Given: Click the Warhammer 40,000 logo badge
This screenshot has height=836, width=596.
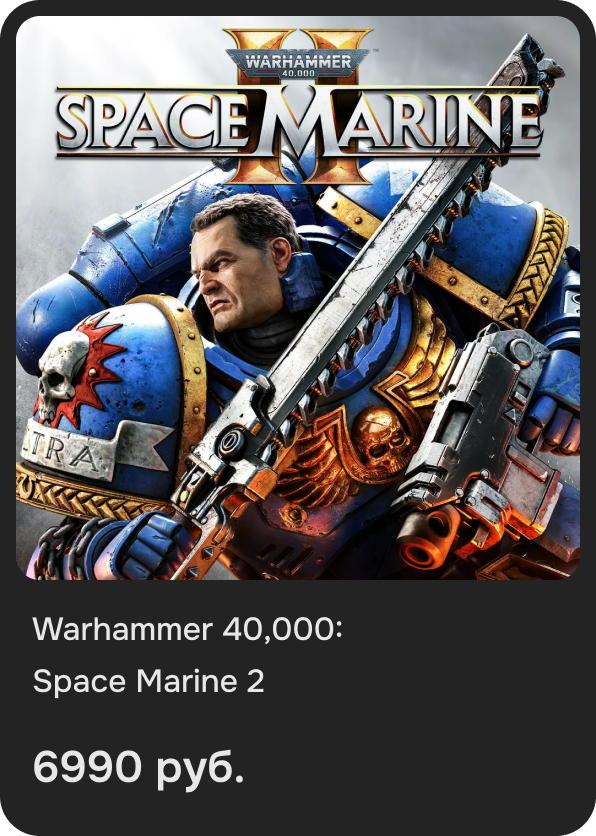Looking at the screenshot, I should tap(297, 63).
